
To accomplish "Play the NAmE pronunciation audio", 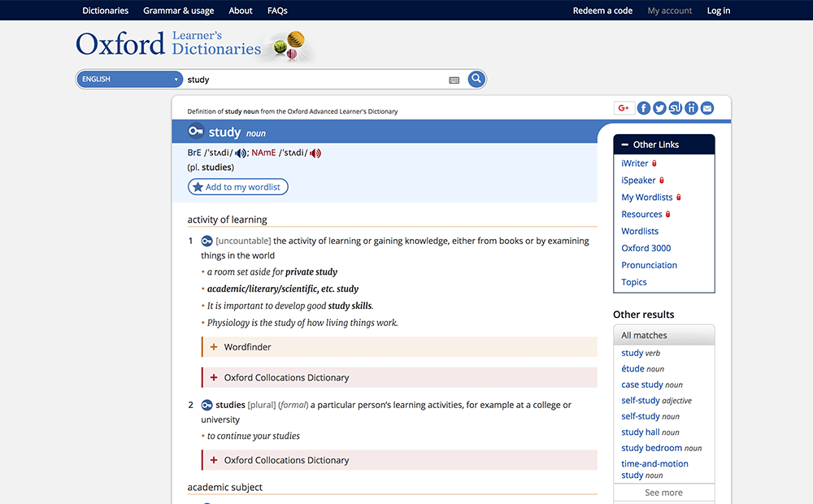I will click(x=315, y=153).
